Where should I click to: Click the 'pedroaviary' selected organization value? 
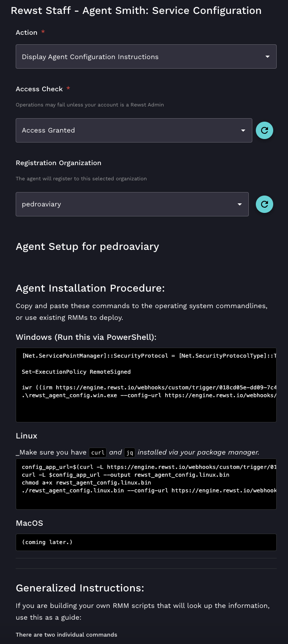click(x=41, y=204)
